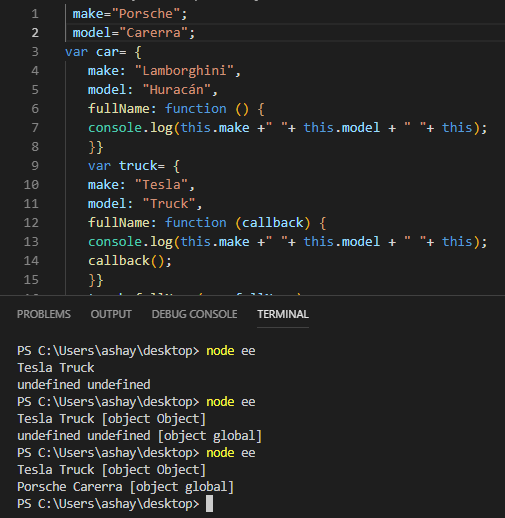Click 'undefined undefined [object global]' output line
The image size is (505, 518).
pyautogui.click(x=139, y=436)
